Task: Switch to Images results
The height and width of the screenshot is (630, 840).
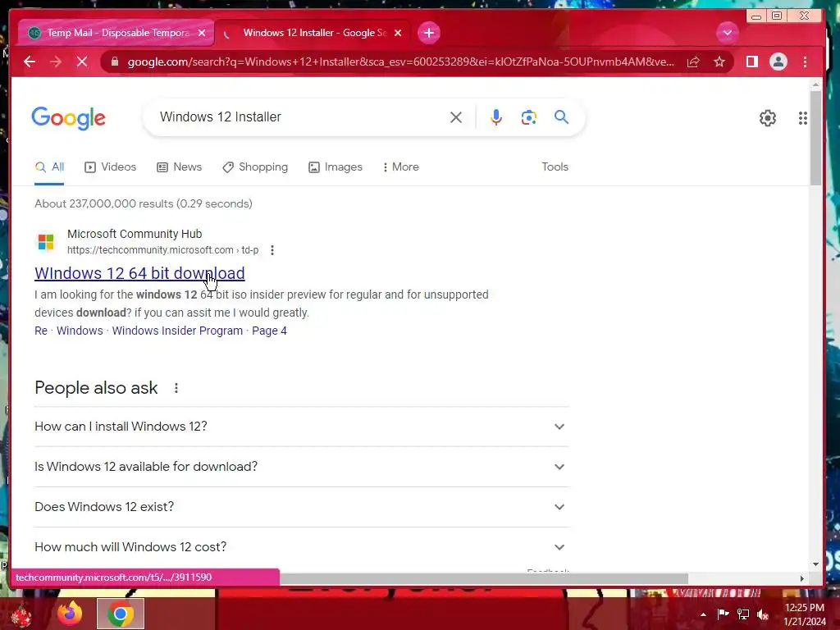Action: pos(336,167)
